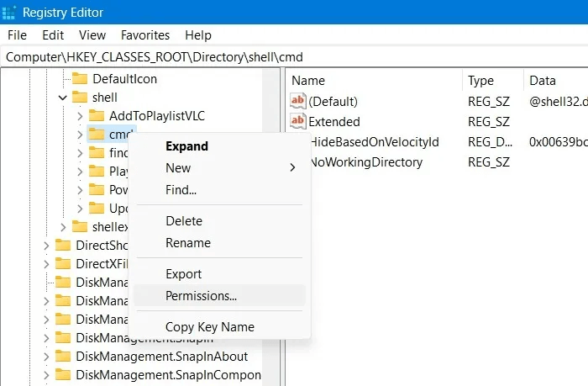The height and width of the screenshot is (386, 588).
Task: Choose Permissions... in the context menu
Action: (219, 295)
